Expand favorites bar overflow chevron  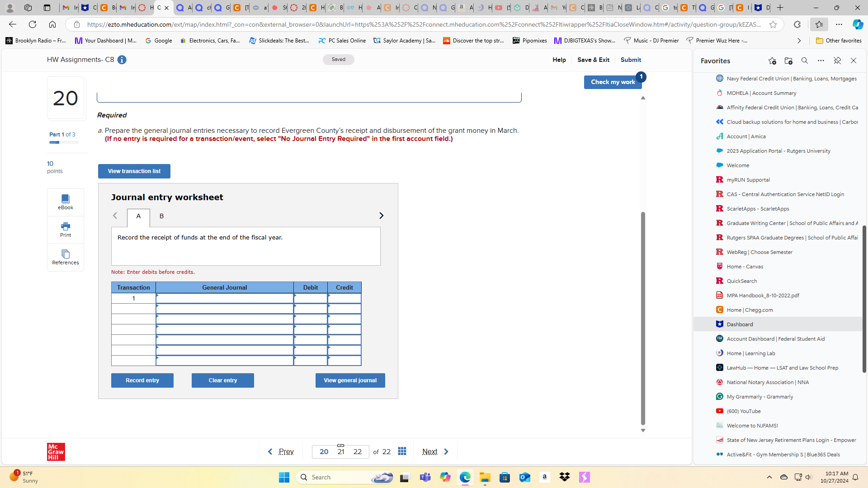799,41
